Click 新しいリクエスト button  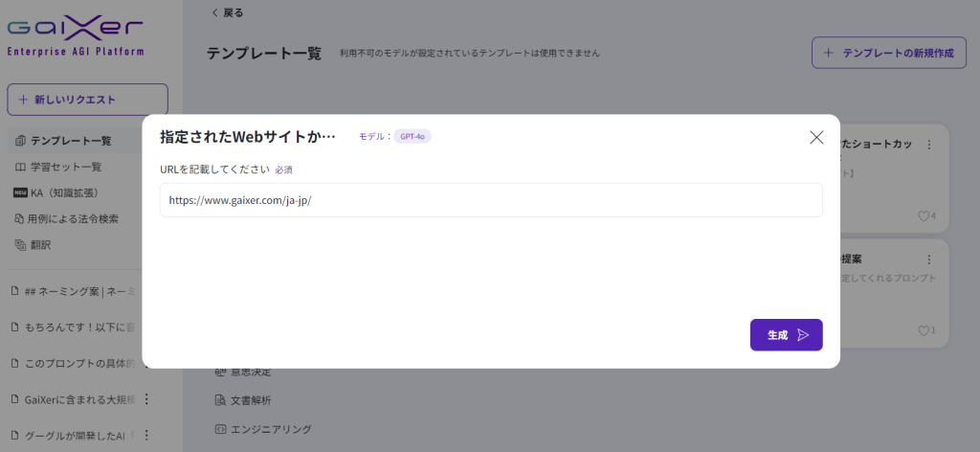pyautogui.click(x=87, y=100)
